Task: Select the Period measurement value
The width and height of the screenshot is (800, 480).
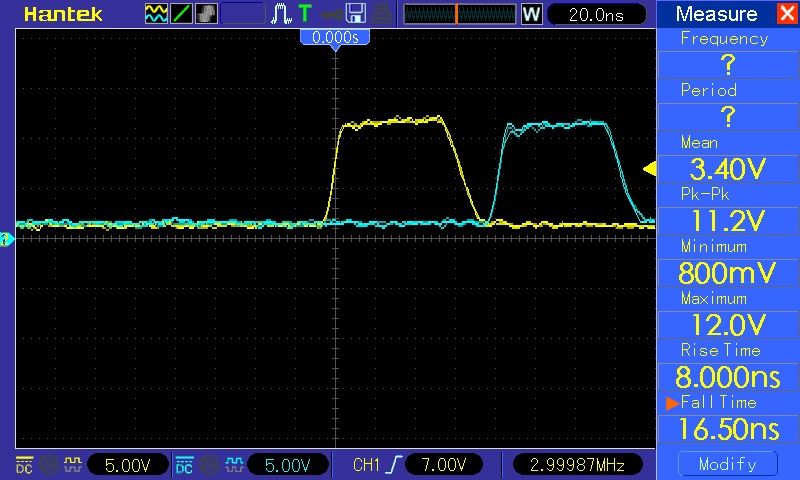Action: (x=728, y=117)
